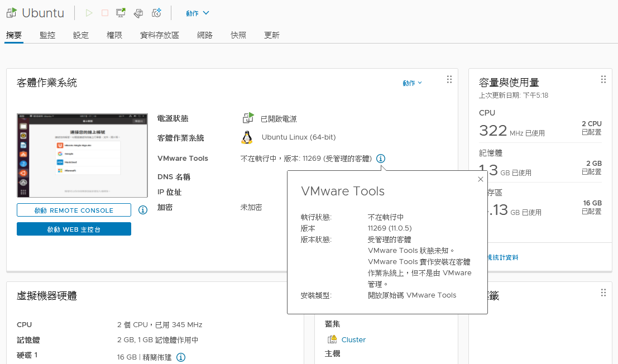The height and width of the screenshot is (364, 618).
Task: Click the drag handle of the 客體作業系統 card
Action: click(x=449, y=80)
